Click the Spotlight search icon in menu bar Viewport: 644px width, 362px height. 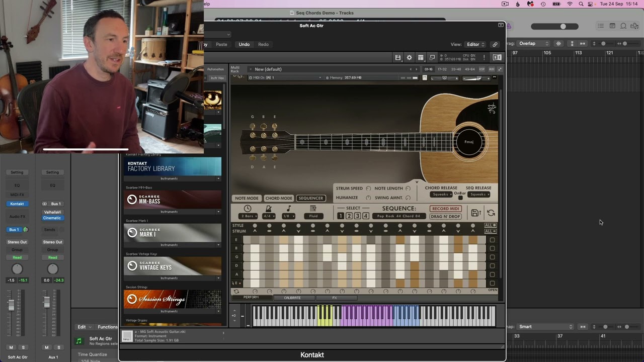[581, 4]
